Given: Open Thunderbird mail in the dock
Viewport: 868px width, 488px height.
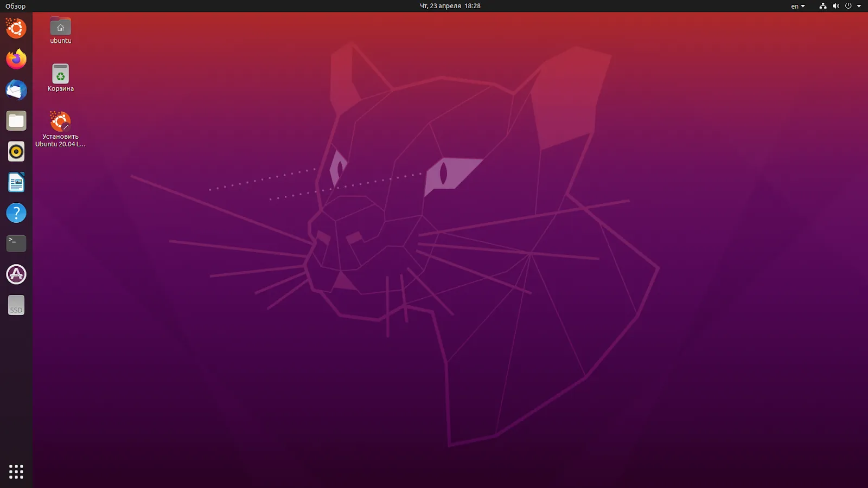Looking at the screenshot, I should click(x=16, y=90).
